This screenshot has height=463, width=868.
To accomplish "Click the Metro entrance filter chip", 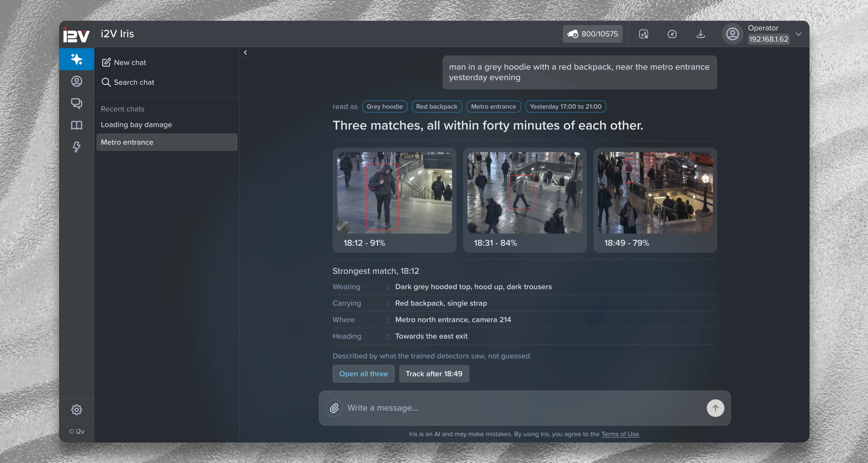I will (493, 107).
